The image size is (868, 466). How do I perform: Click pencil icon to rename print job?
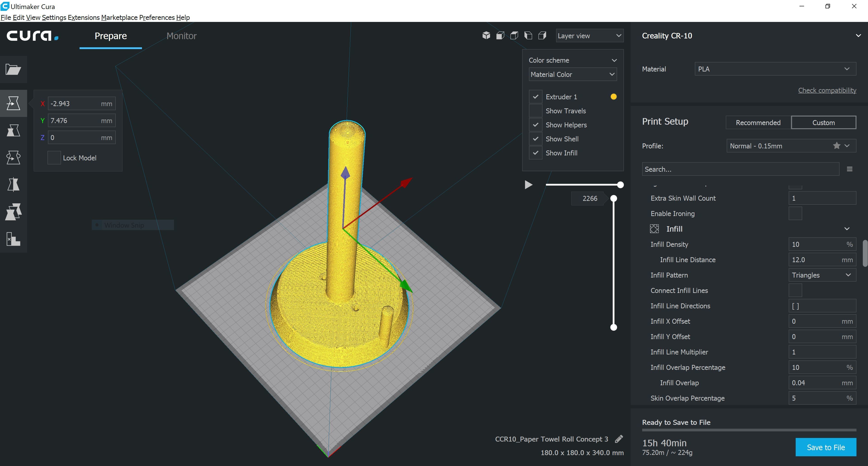619,439
